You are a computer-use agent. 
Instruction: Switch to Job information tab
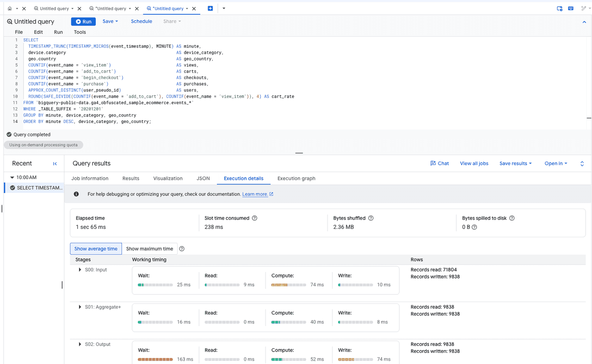[90, 179]
